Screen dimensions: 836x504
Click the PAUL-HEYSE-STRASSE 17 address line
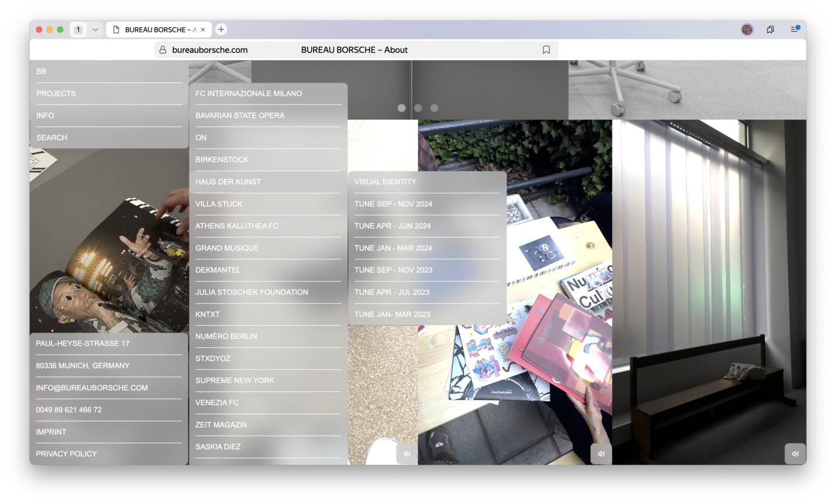coord(109,344)
